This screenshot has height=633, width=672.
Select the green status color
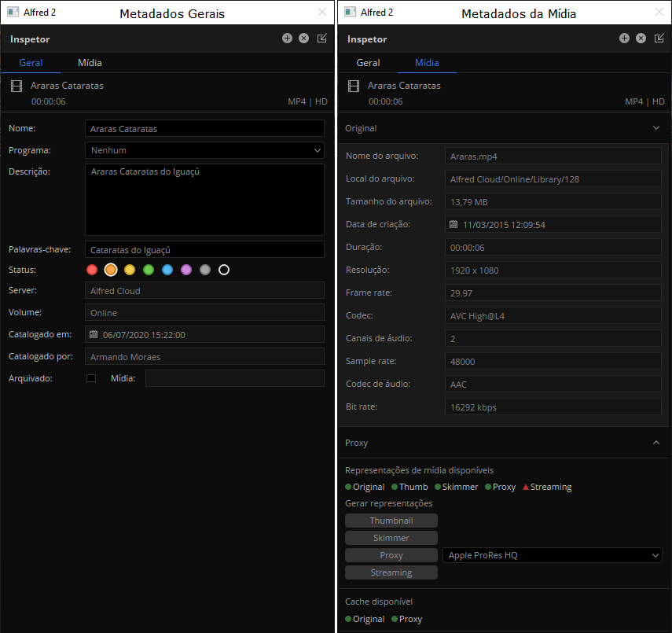point(149,270)
